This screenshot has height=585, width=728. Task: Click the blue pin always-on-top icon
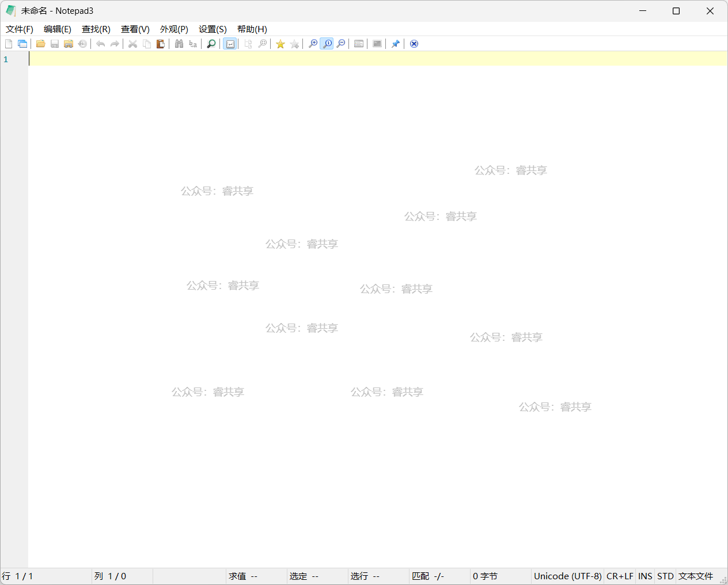click(396, 44)
